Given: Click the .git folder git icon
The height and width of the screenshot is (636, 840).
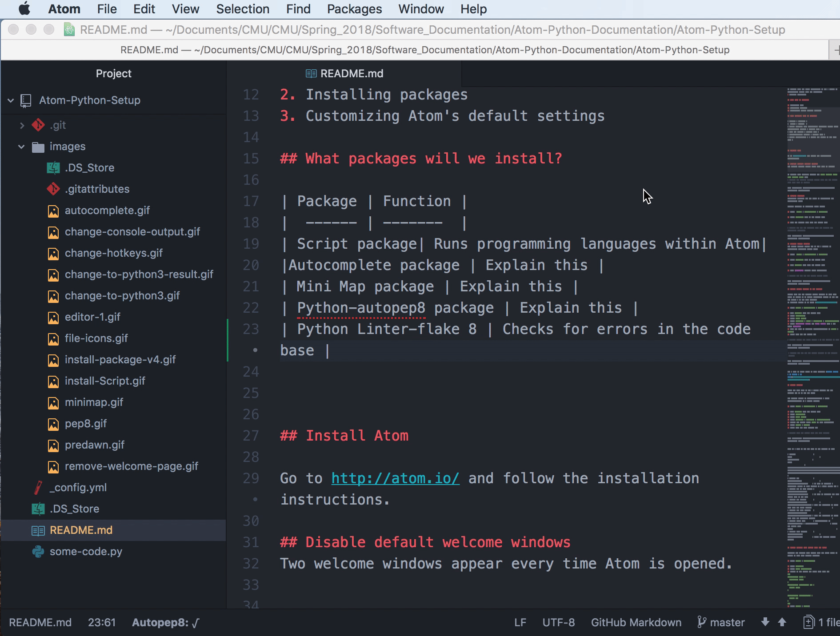Looking at the screenshot, I should tap(38, 125).
